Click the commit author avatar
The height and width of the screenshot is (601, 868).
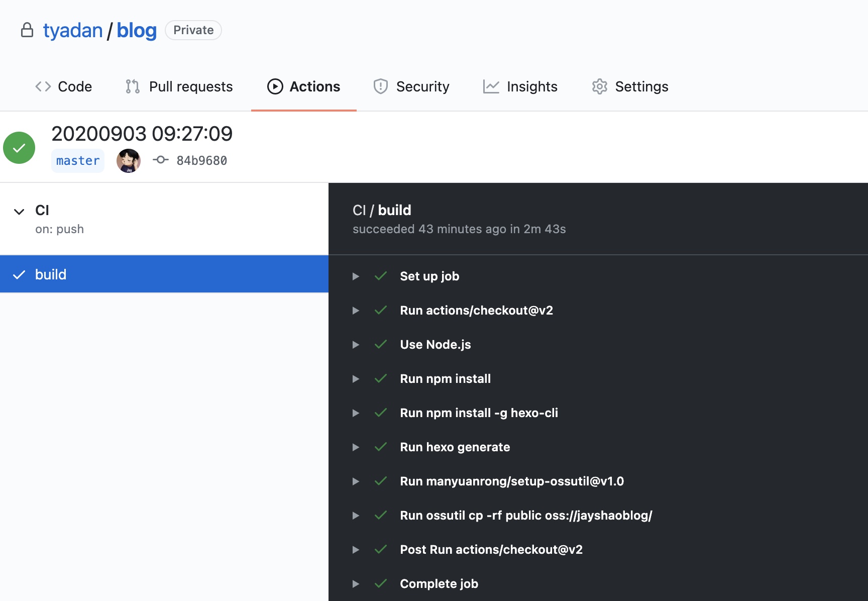129,161
